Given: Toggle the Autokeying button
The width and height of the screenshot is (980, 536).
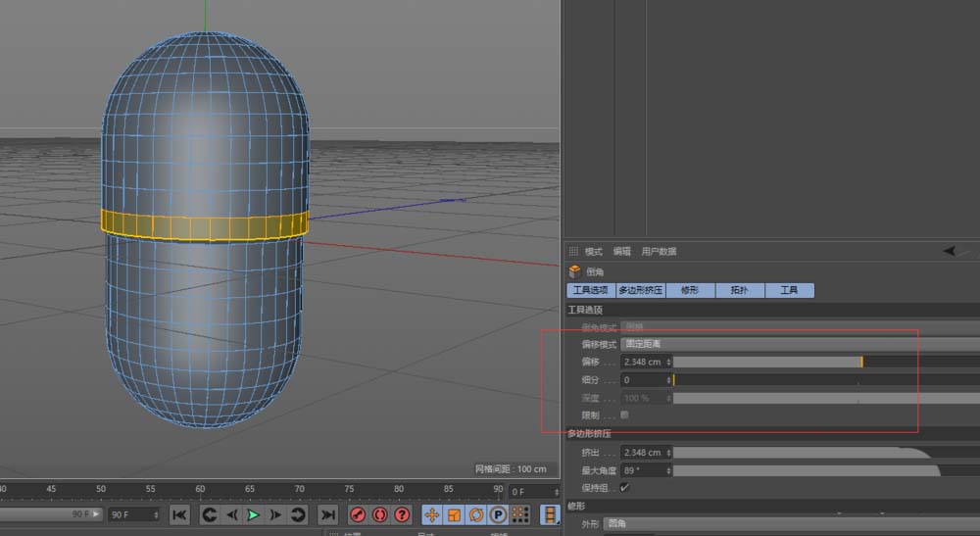Looking at the screenshot, I should (x=379, y=514).
